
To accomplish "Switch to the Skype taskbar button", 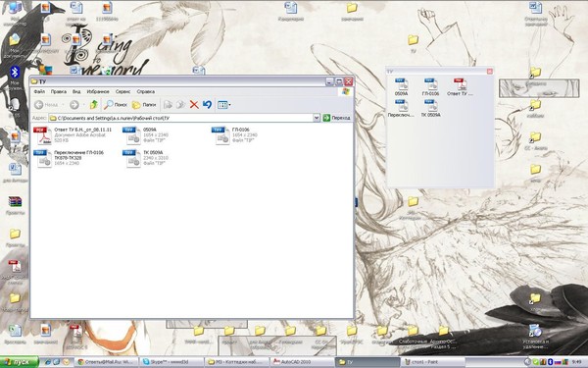I will pos(171,362).
